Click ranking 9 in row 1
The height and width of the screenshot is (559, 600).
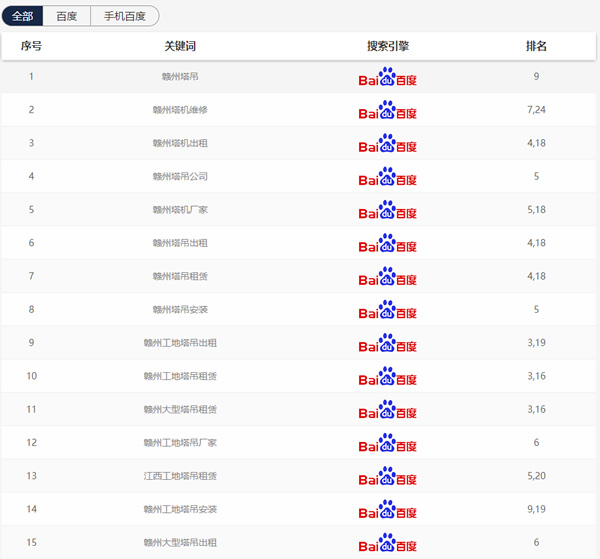[x=536, y=77]
